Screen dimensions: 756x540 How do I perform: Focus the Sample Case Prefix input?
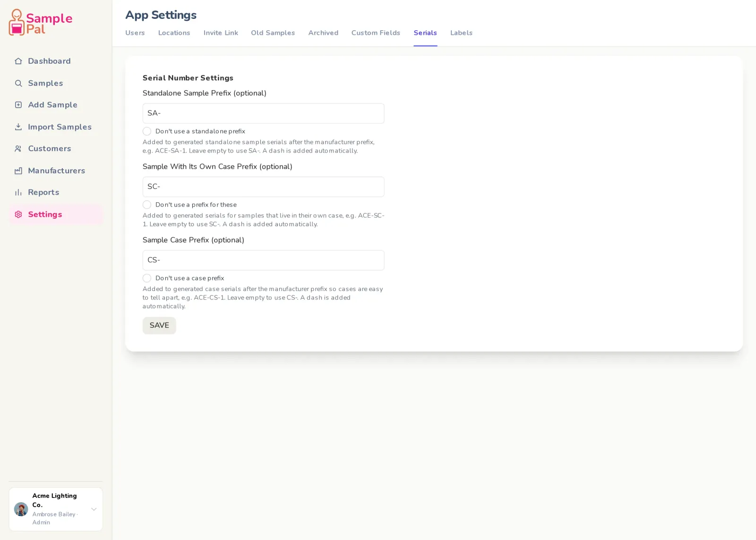(x=264, y=260)
